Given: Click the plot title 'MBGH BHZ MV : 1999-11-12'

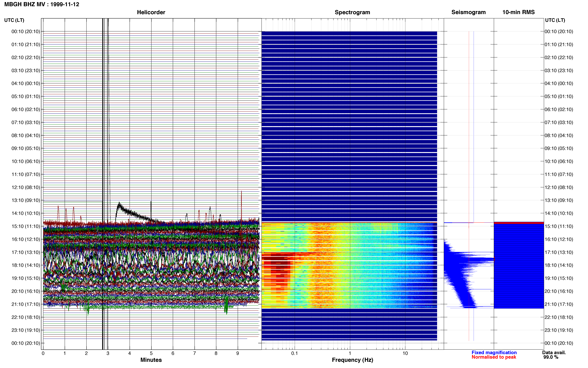Looking at the screenshot, I should tap(42, 4).
